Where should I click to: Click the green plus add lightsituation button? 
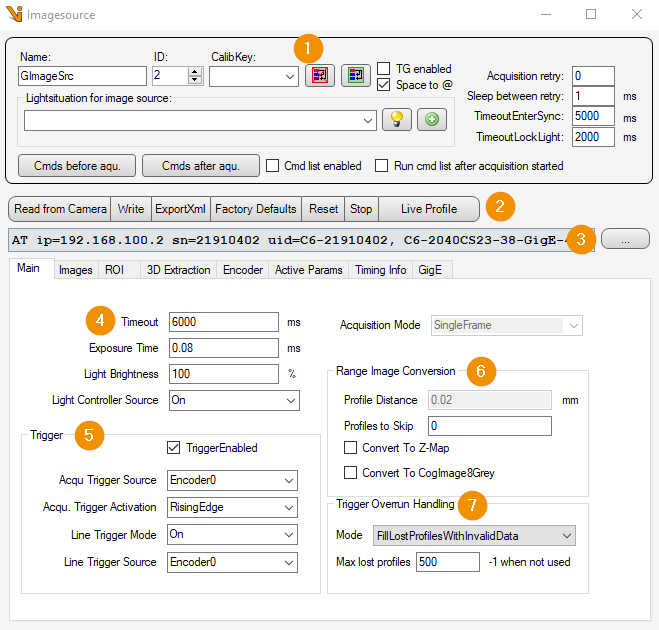pyautogui.click(x=432, y=120)
